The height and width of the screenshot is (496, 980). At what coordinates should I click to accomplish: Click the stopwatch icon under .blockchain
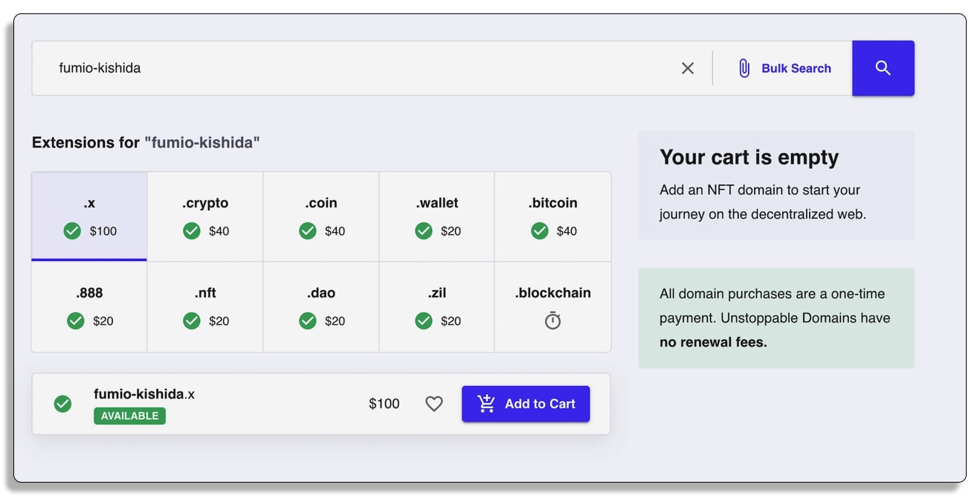pyautogui.click(x=552, y=321)
